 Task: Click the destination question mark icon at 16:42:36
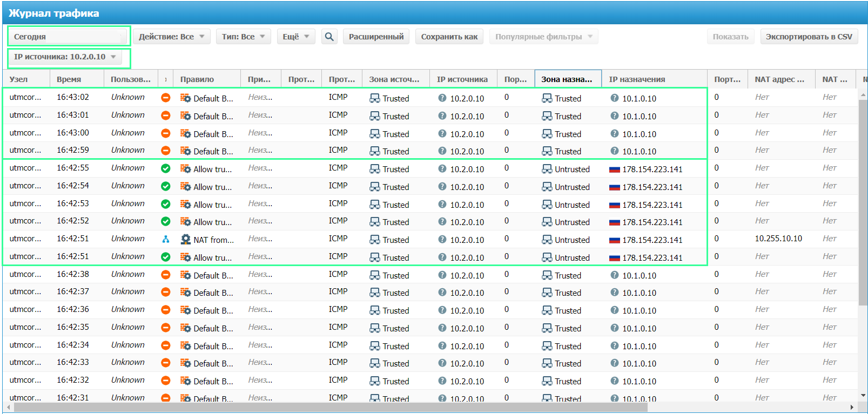coord(615,310)
